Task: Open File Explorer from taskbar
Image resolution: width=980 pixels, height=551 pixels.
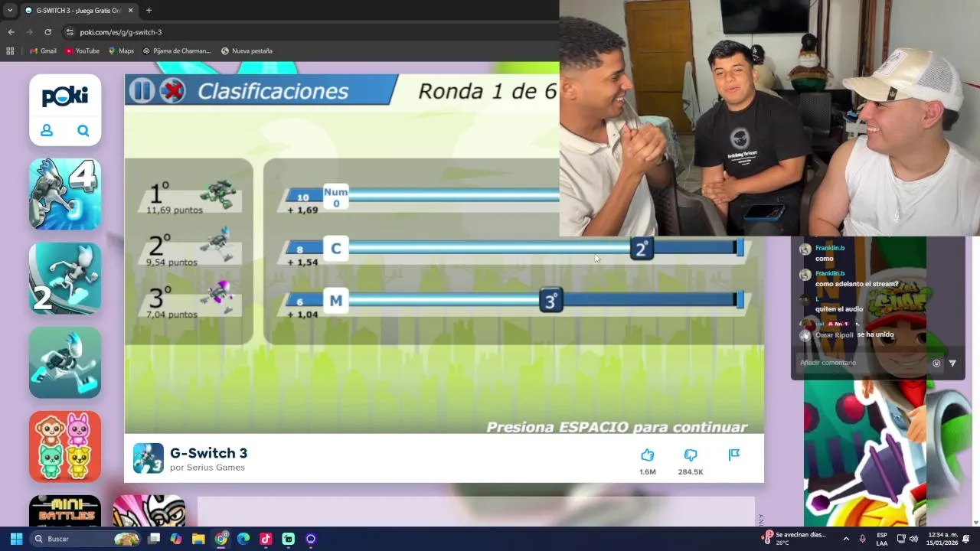Action: tap(198, 539)
